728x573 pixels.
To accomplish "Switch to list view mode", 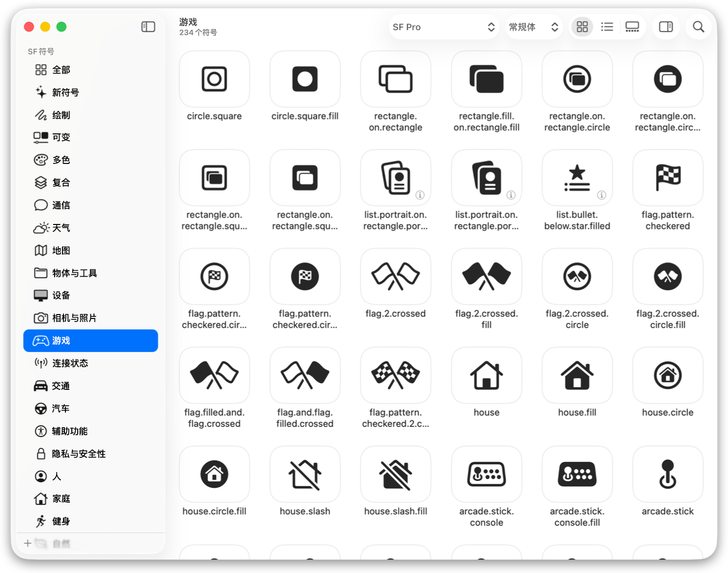I will pos(607,27).
